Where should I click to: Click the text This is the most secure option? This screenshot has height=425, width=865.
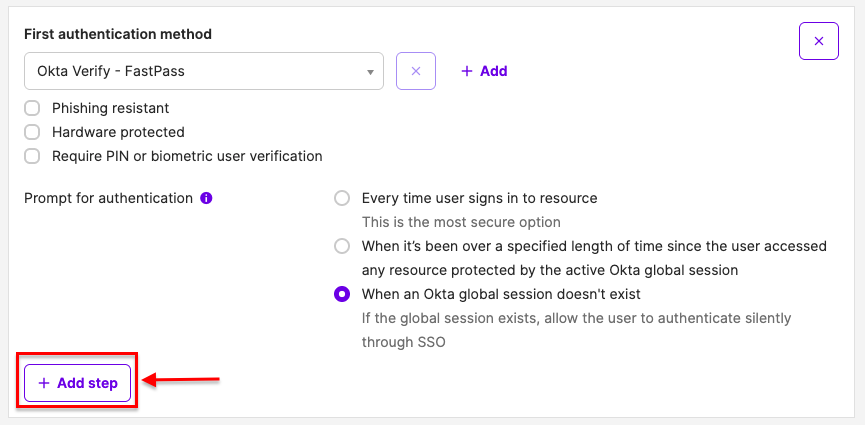pos(461,222)
